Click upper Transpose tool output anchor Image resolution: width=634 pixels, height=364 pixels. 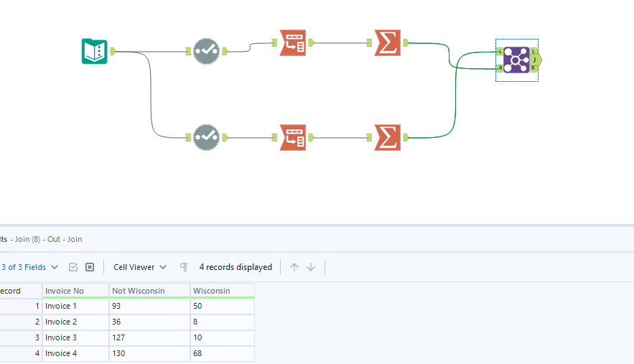(310, 42)
